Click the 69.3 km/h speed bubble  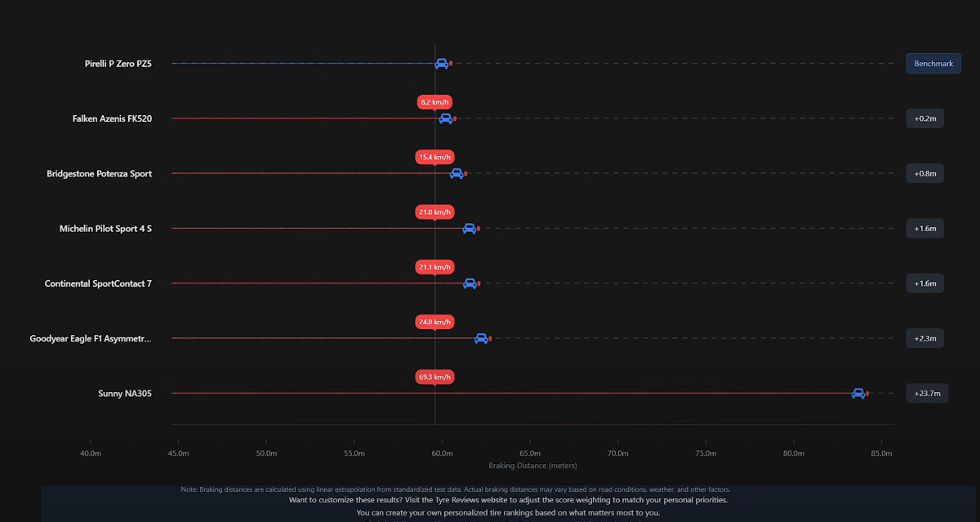[434, 377]
